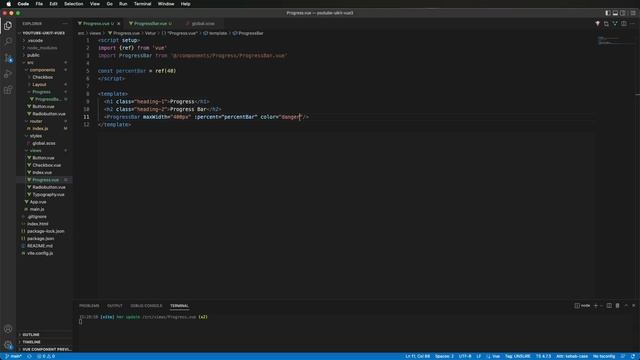Image resolution: width=640 pixels, height=360 pixels.
Task: Kill terminal with the trash icon
Action: [x=618, y=305]
